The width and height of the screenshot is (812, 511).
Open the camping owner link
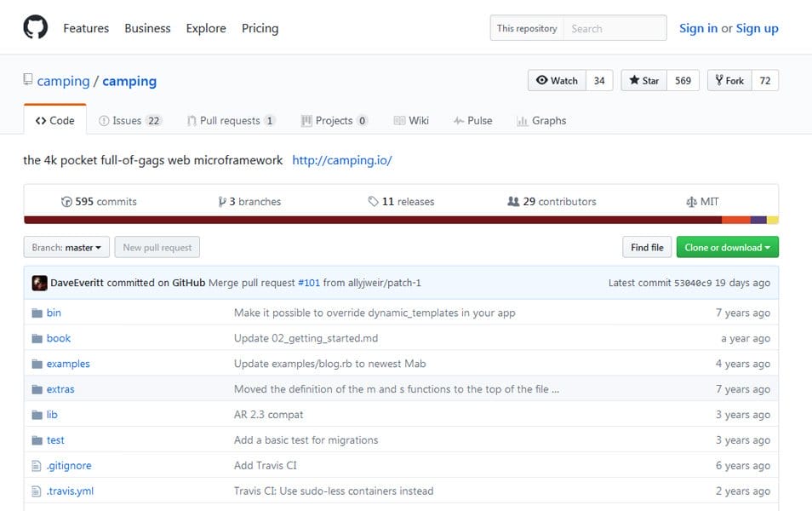[63, 81]
